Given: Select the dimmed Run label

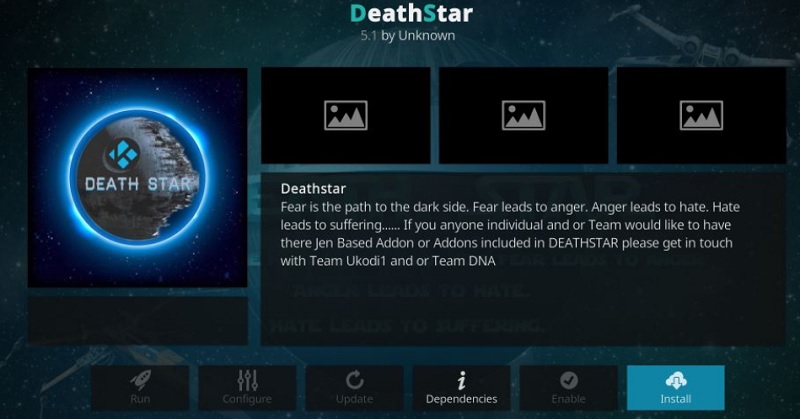Looking at the screenshot, I should [140, 399].
